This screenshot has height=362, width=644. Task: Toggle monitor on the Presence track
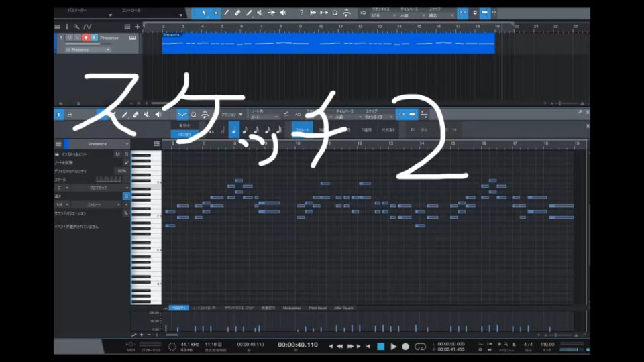[x=95, y=38]
